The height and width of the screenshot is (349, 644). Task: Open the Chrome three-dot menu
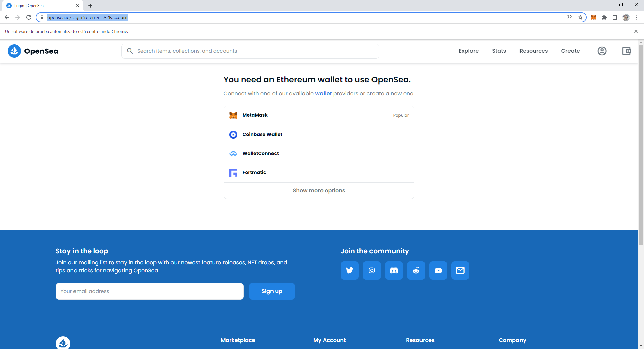pos(637,17)
